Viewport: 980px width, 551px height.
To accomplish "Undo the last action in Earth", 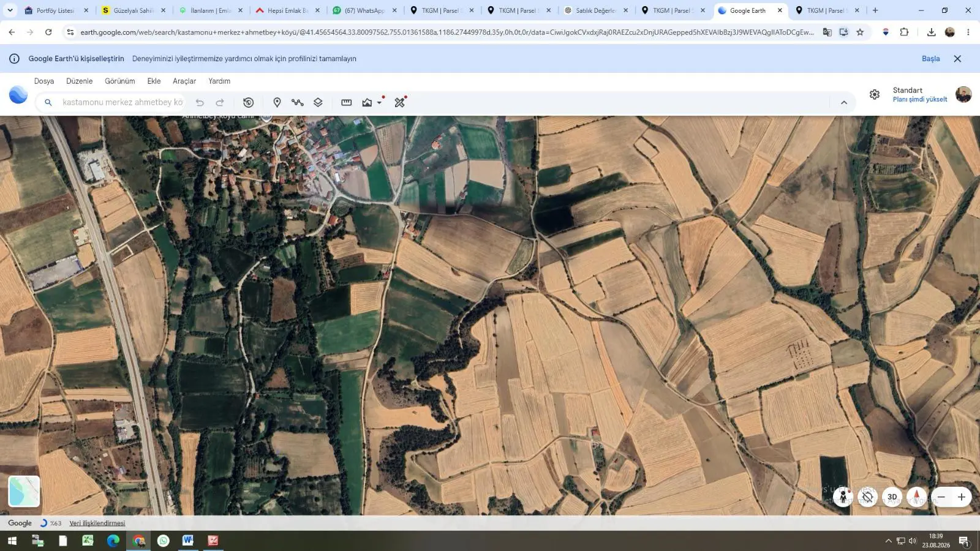I will [200, 102].
